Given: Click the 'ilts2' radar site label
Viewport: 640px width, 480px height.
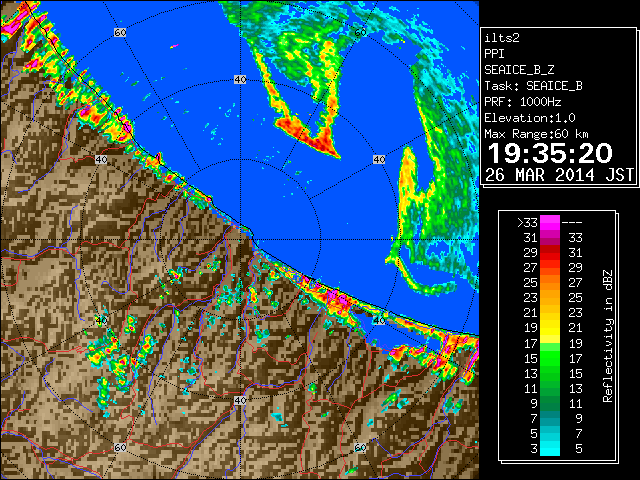Looking at the screenshot, I should pyautogui.click(x=502, y=38).
